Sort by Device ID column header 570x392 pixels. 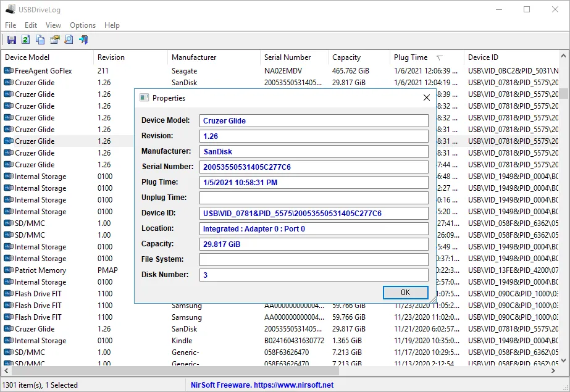click(511, 57)
